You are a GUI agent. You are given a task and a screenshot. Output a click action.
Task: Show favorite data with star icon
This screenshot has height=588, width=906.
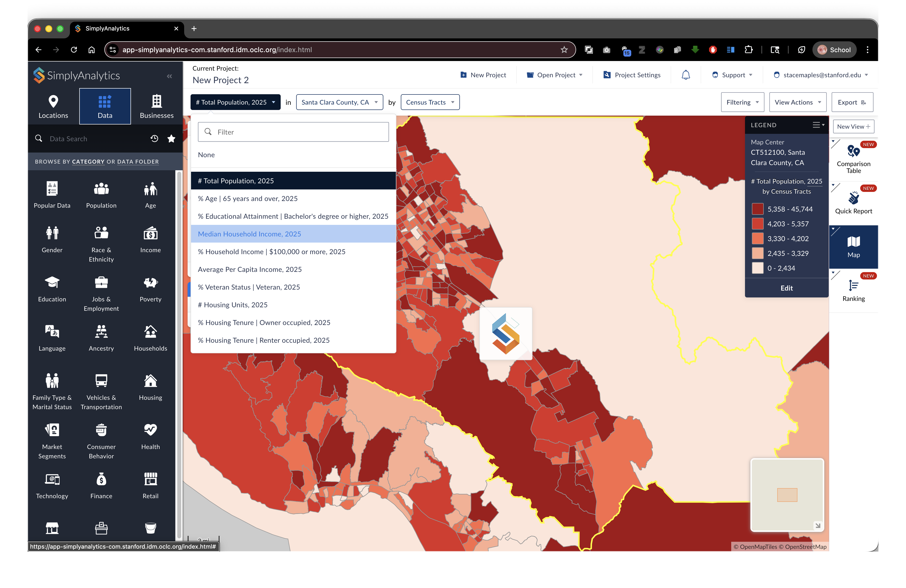click(171, 139)
